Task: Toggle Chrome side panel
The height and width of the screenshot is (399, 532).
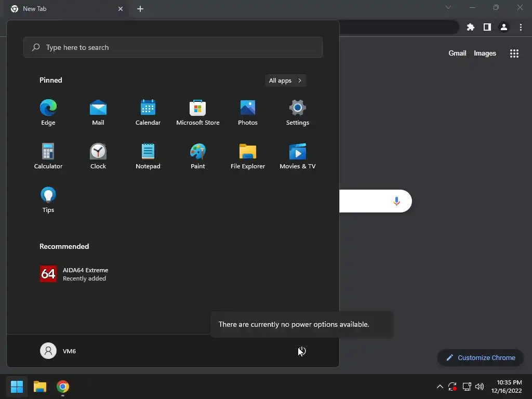Action: (x=487, y=27)
